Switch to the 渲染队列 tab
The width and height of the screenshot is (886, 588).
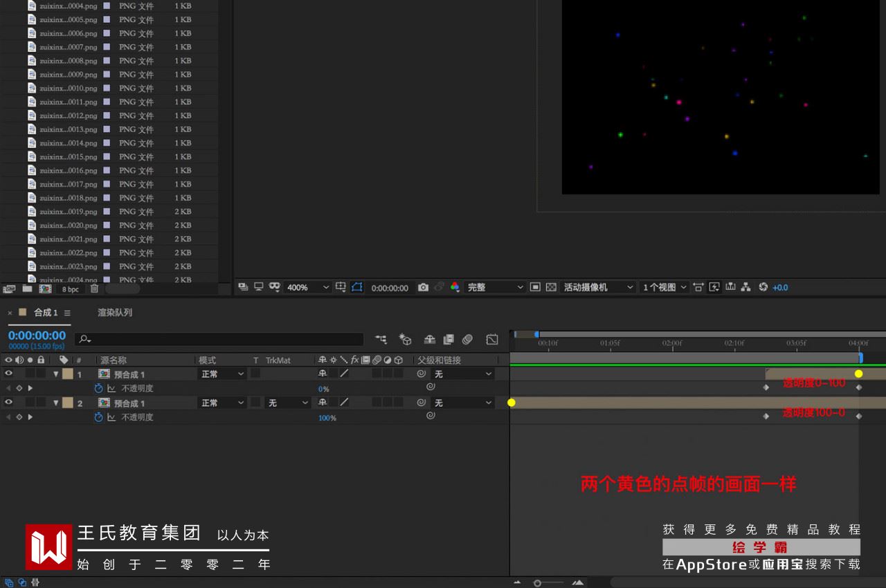tap(114, 313)
